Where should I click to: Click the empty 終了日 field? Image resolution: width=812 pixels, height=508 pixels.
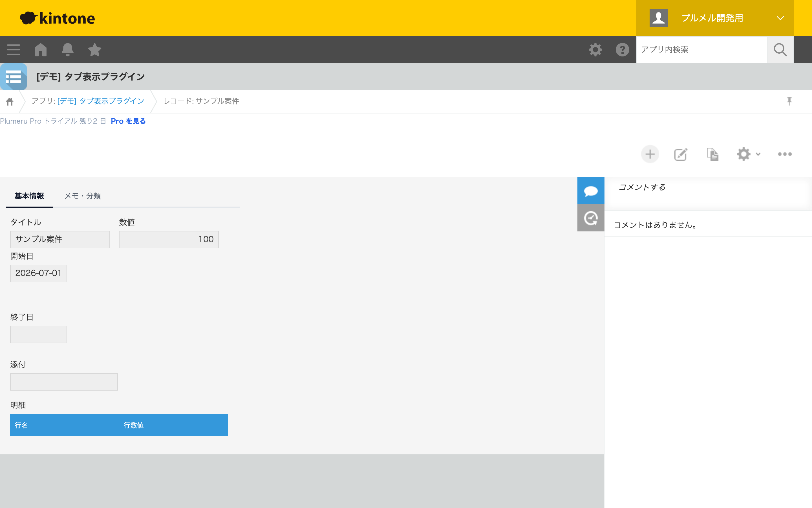coord(39,334)
